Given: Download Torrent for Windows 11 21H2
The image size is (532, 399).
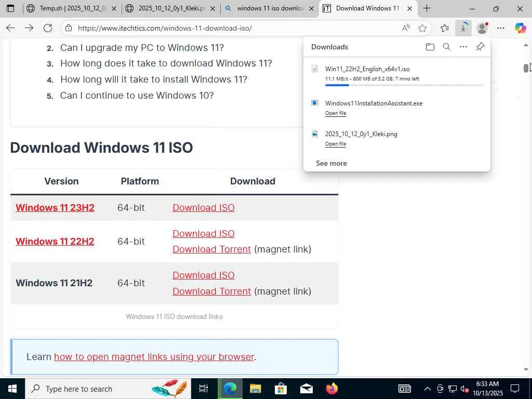Looking at the screenshot, I should (212, 291).
